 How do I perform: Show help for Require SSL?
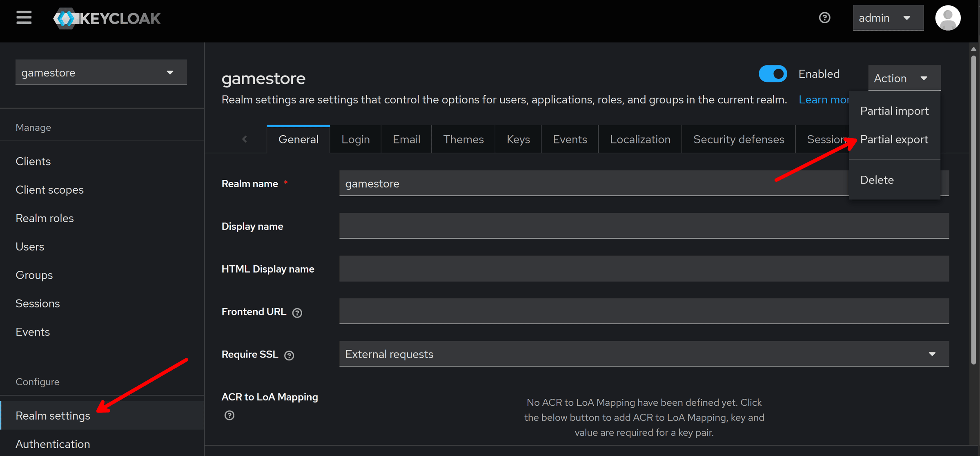point(289,355)
